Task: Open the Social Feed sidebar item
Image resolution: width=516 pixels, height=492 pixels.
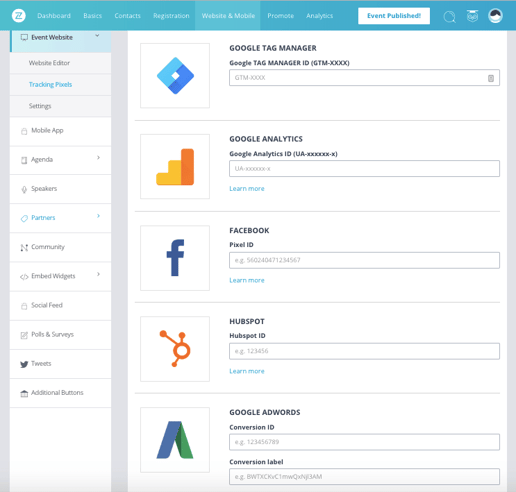Action: pos(60,306)
